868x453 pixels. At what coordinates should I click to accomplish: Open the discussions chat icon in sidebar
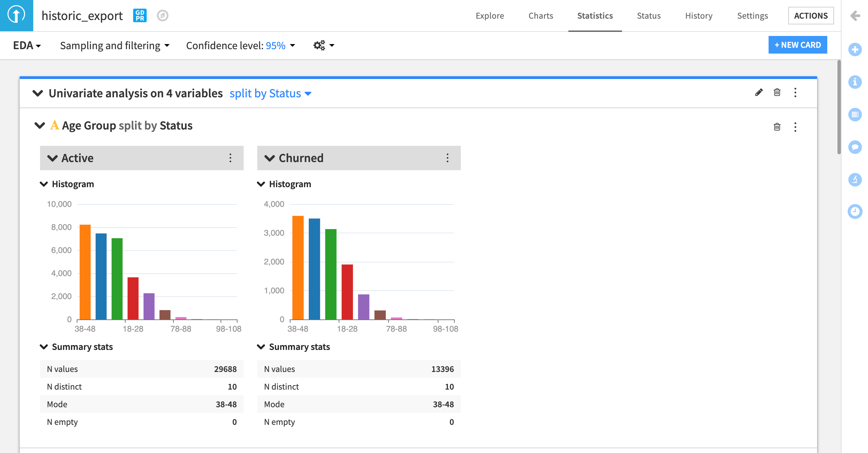click(x=855, y=147)
